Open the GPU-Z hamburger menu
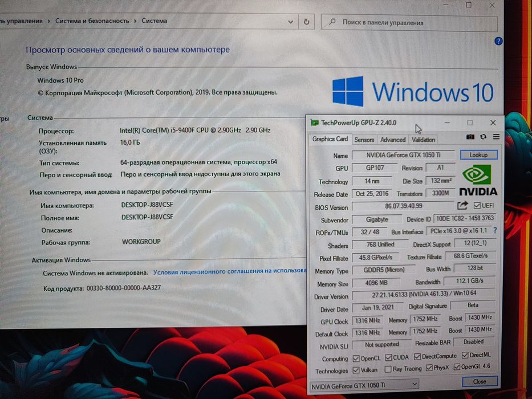 click(x=496, y=137)
